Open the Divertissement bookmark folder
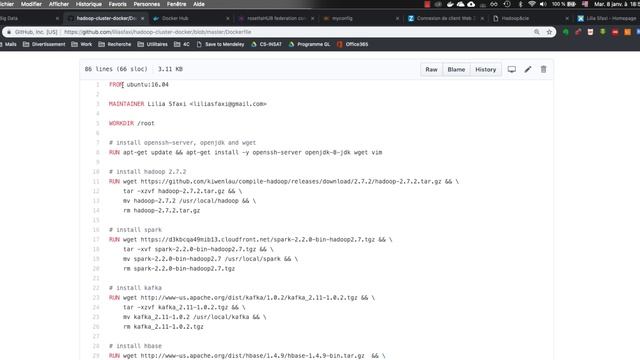This screenshot has height=360, width=640. pos(44,44)
